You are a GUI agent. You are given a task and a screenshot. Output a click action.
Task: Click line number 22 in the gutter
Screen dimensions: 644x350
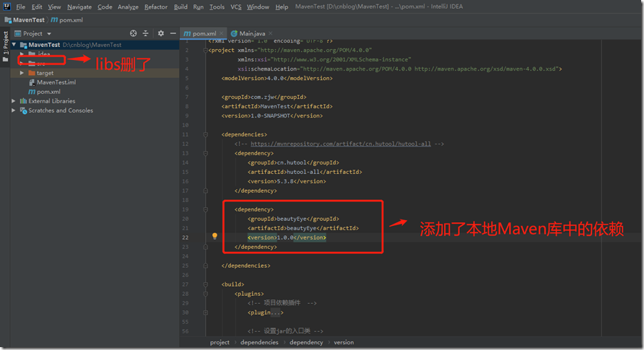tap(186, 237)
